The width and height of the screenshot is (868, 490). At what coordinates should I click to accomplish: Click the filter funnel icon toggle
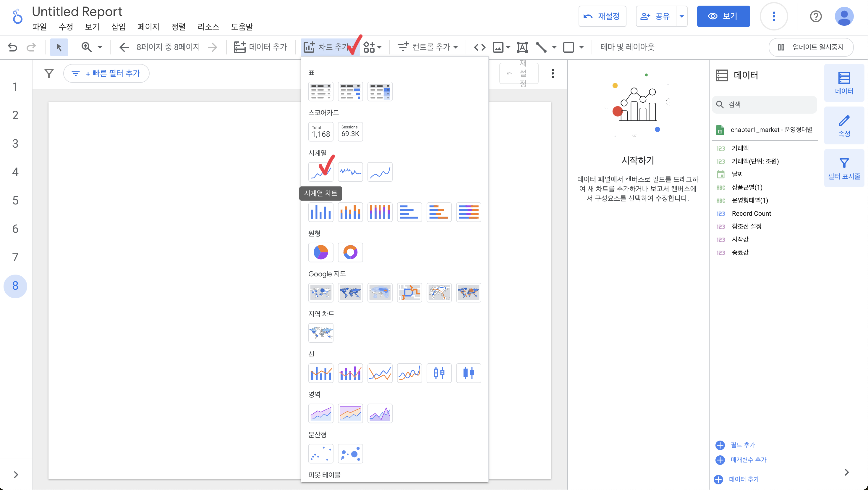49,73
